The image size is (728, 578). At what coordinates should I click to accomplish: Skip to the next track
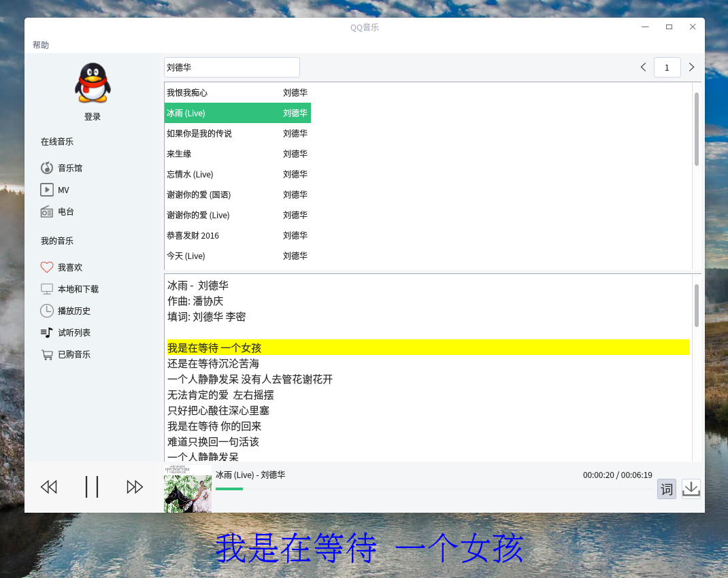(135, 487)
